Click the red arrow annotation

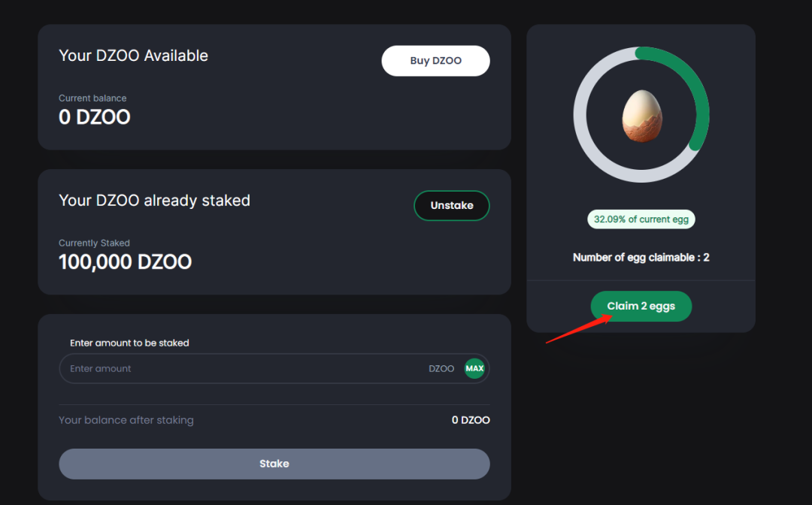click(x=577, y=329)
